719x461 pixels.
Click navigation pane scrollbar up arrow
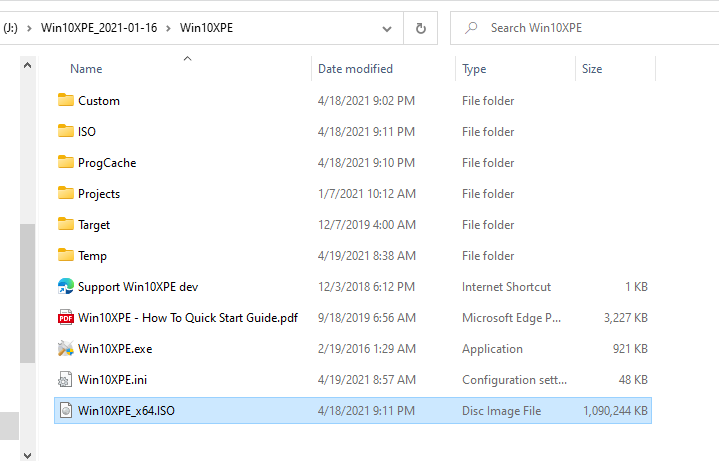pyautogui.click(x=28, y=65)
